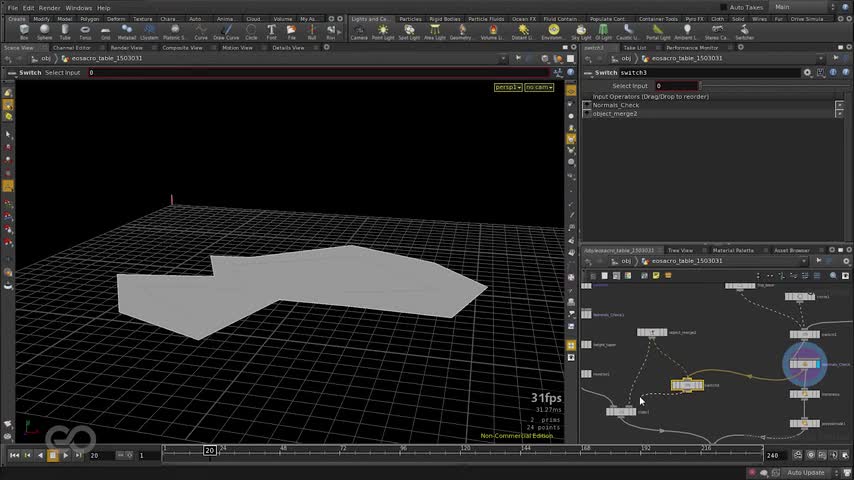854x480 pixels.
Task: Click the Torus shelf tool
Action: 85,31
